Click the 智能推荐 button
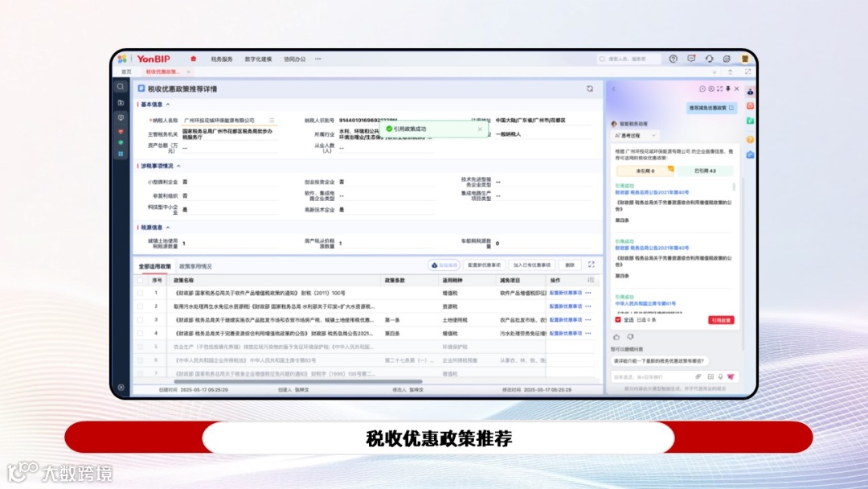 click(x=444, y=265)
